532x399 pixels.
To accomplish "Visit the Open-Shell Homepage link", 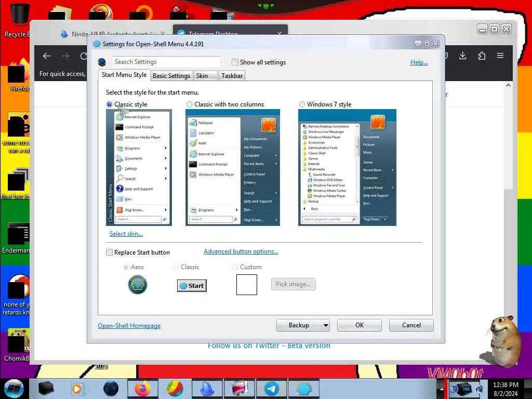I will (x=129, y=326).
